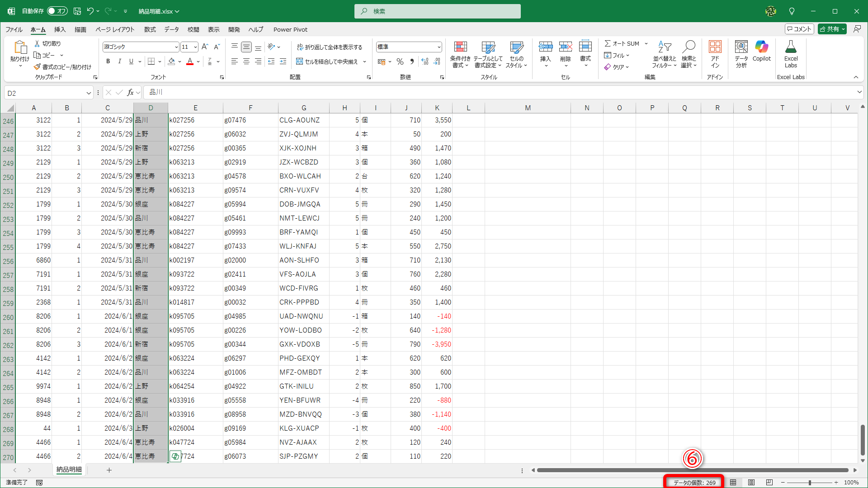Click the Format Painter brush icon
The image size is (868, 488).
coord(38,67)
